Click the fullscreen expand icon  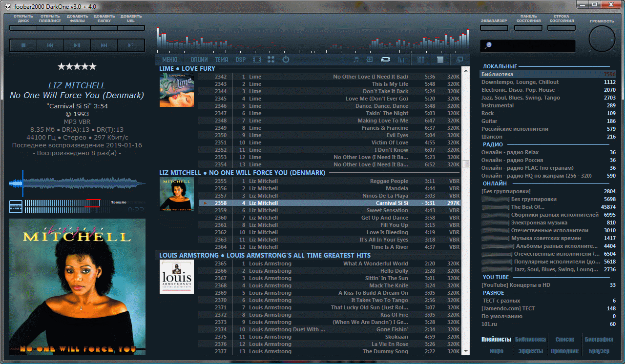[271, 60]
